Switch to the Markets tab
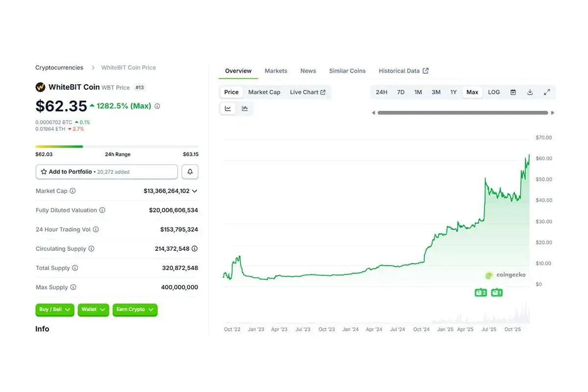Screen dimensions: 588x392 [x=276, y=71]
